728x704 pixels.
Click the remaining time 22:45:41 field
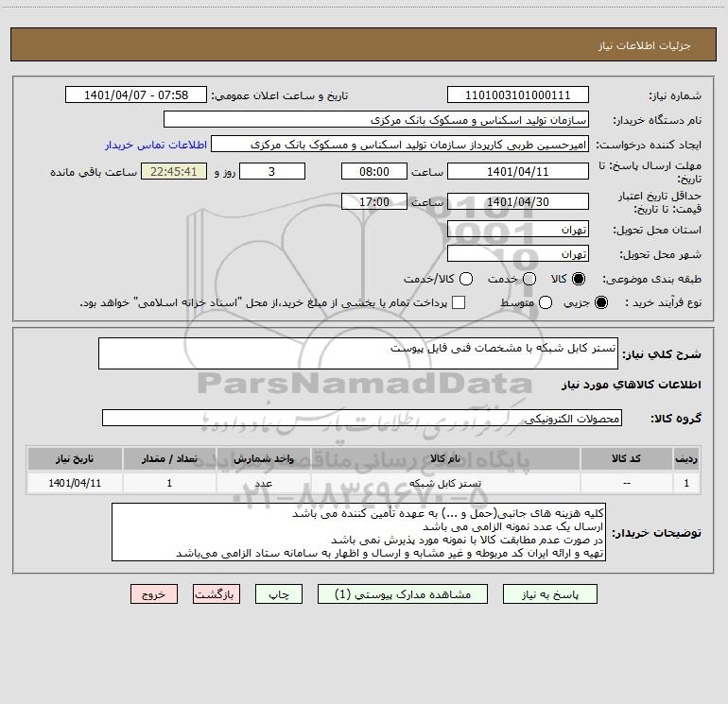[x=174, y=171]
